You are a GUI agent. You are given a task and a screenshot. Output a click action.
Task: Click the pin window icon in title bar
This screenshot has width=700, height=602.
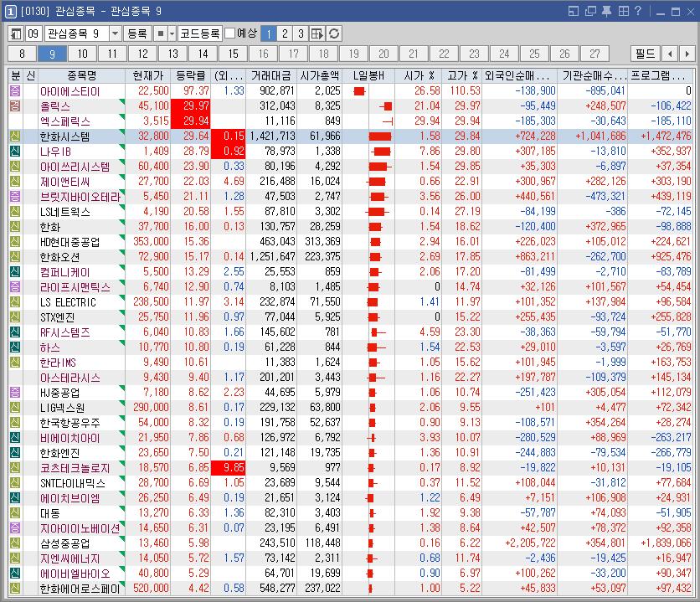pyautogui.click(x=606, y=11)
